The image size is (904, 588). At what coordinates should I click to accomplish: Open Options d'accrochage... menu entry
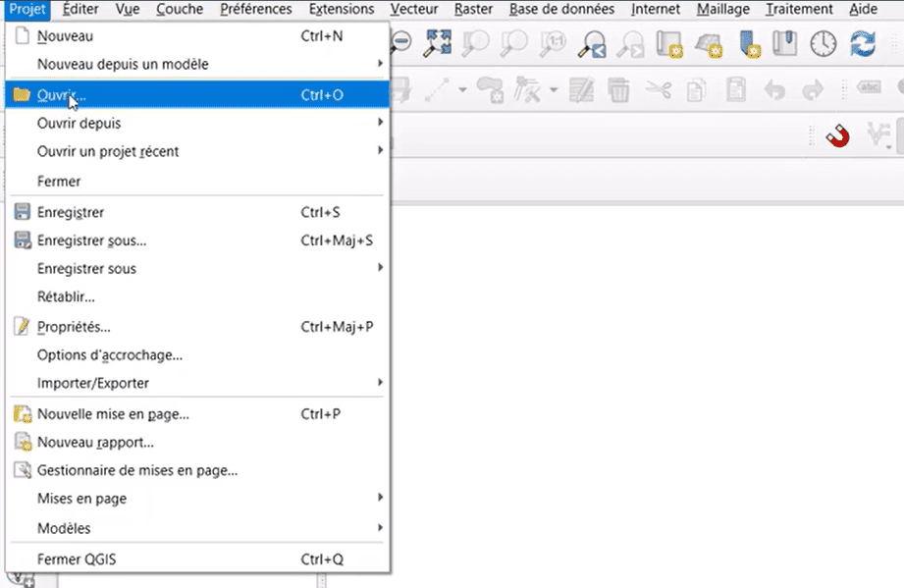197,354
